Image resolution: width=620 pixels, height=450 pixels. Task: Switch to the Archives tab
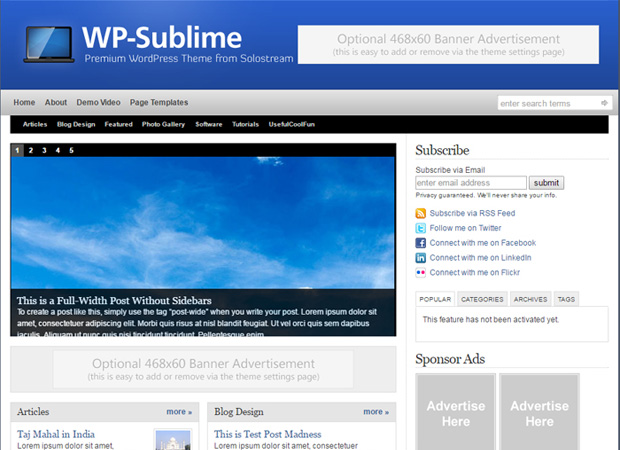tap(530, 299)
